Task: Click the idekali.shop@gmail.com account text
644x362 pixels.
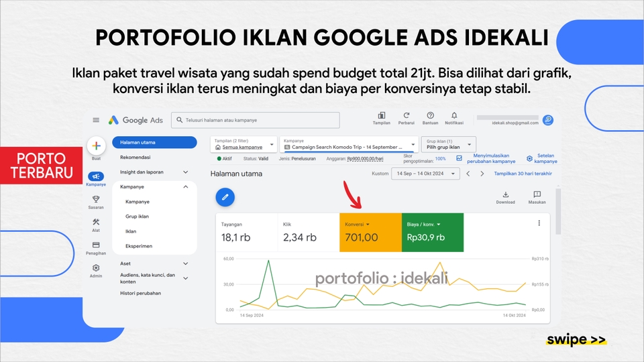Action: 515,123
